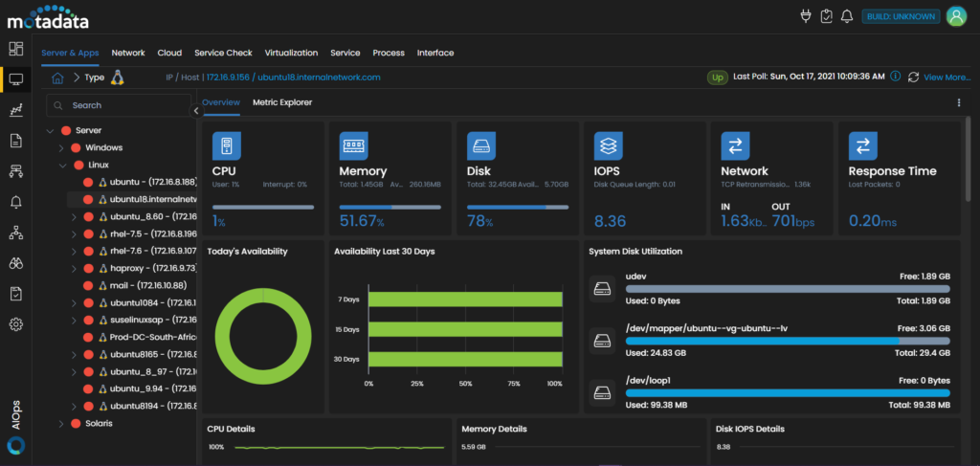The height and width of the screenshot is (466, 980).
Task: Click the binoculars icon in the sidebar
Action: point(15,263)
